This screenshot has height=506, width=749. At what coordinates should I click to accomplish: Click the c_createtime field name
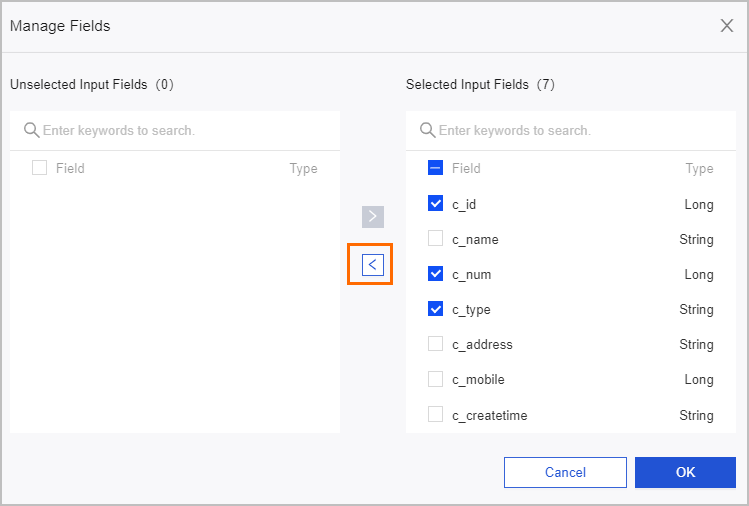tap(490, 414)
